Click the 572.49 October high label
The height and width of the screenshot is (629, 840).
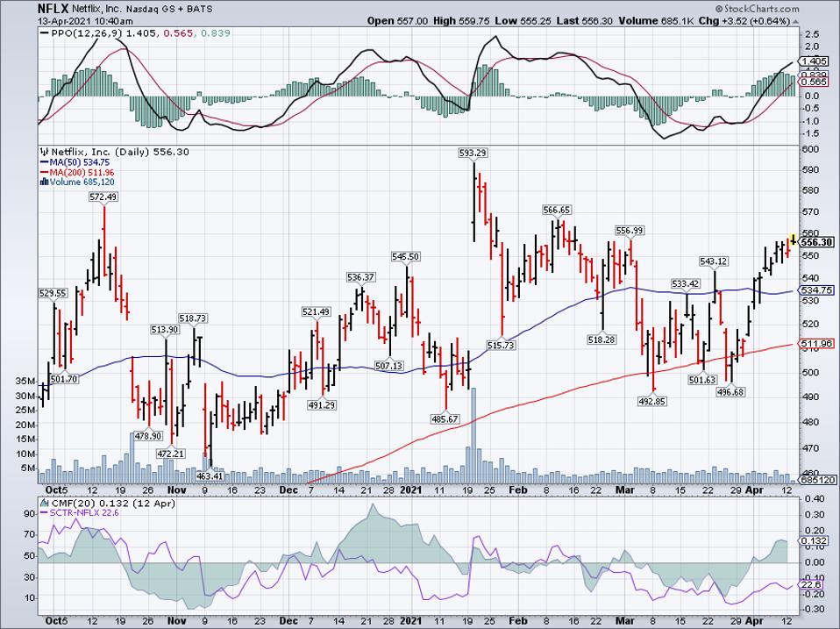point(103,197)
